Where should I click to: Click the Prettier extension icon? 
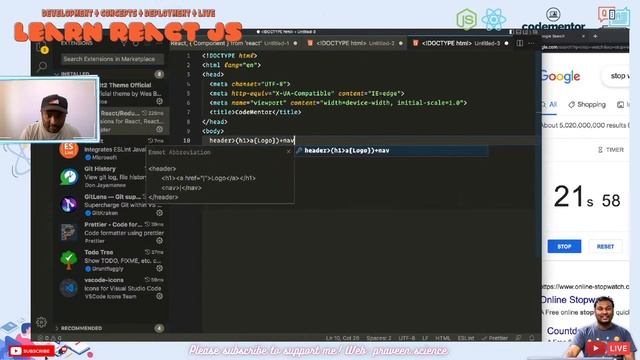[x=69, y=232]
